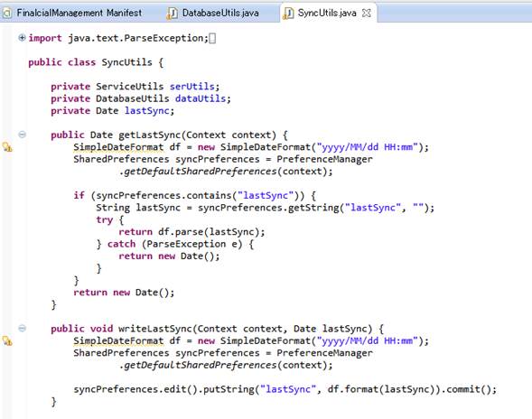Click warning marker beside getLastSync SimpleDateFormat line
Viewport: 532px width, 419px height.
[x=7, y=147]
